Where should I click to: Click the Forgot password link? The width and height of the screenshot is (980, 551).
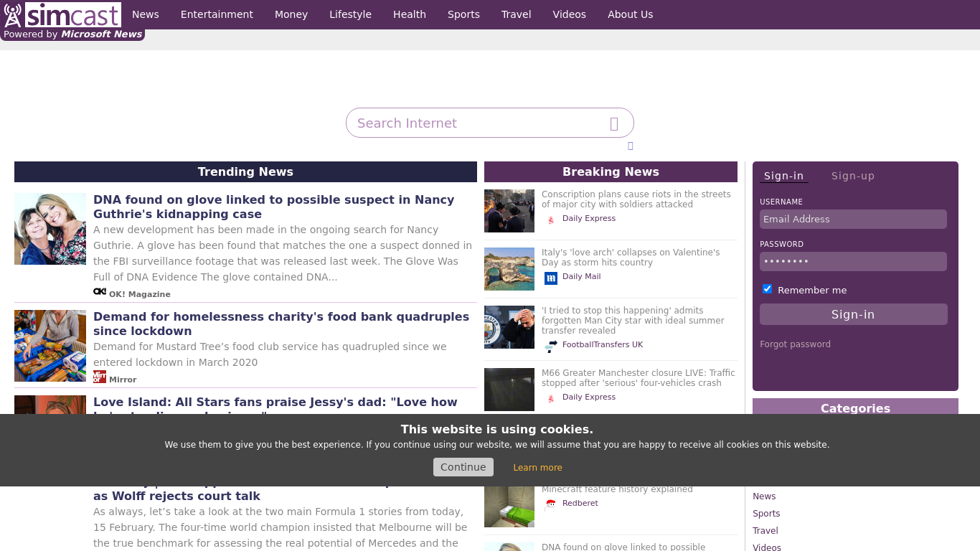coord(795,344)
